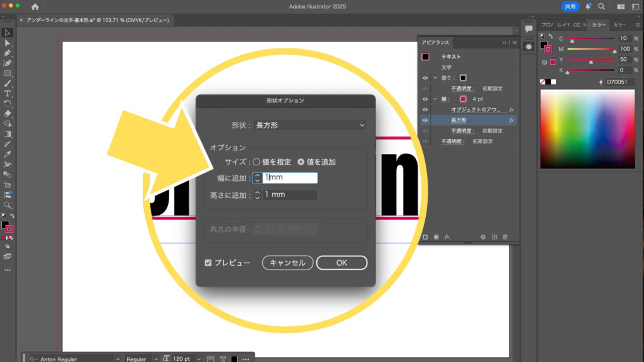Click the Home icon in the top bar

click(35, 6)
